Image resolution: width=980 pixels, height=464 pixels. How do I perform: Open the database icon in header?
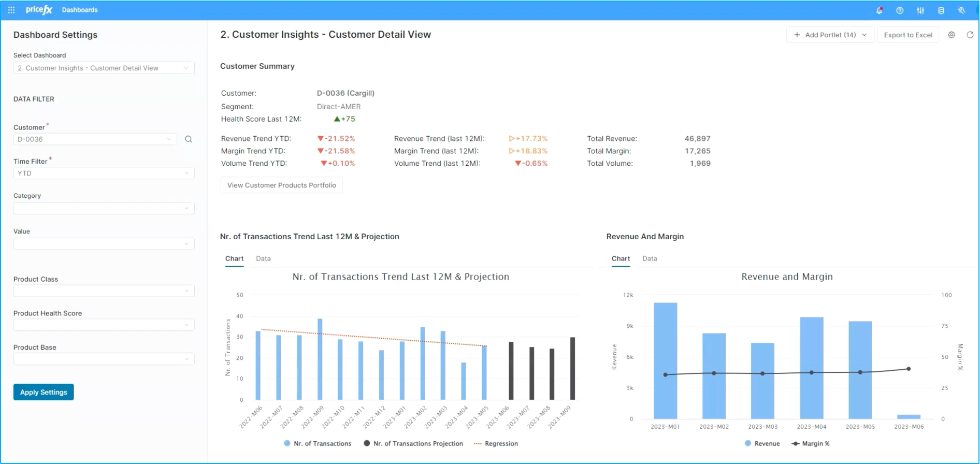point(941,10)
